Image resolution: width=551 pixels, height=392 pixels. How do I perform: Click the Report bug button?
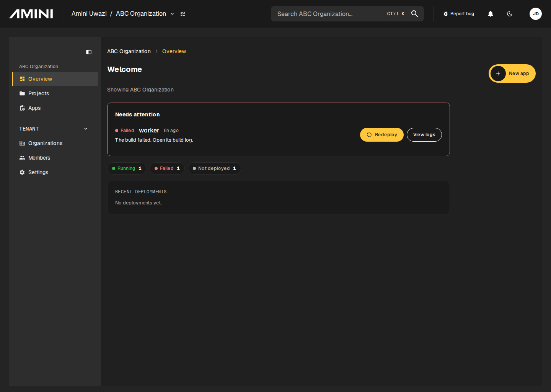[x=458, y=14]
